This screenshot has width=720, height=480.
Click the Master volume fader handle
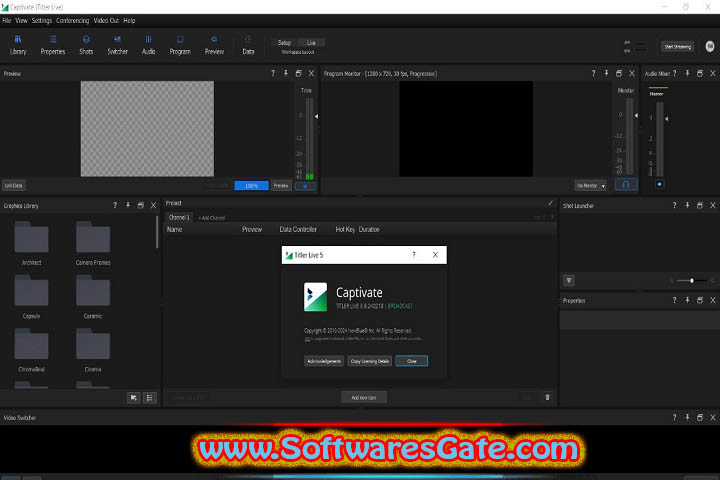point(666,119)
